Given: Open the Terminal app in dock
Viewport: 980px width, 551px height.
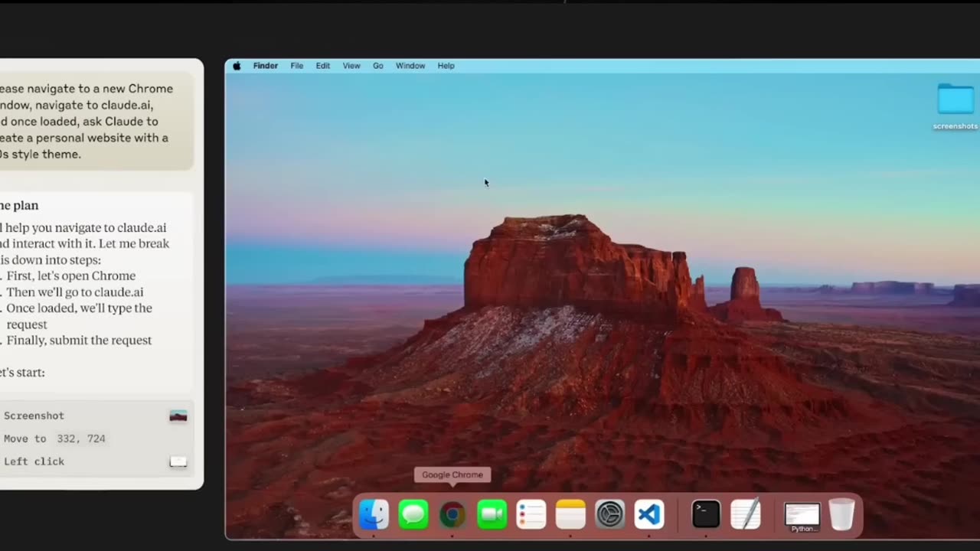Looking at the screenshot, I should coord(706,514).
